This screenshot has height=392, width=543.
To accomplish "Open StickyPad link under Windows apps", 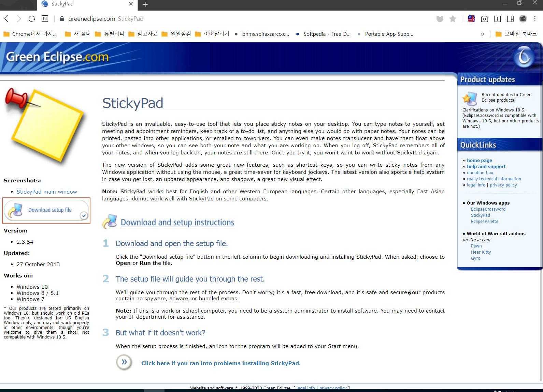I will pyautogui.click(x=480, y=215).
